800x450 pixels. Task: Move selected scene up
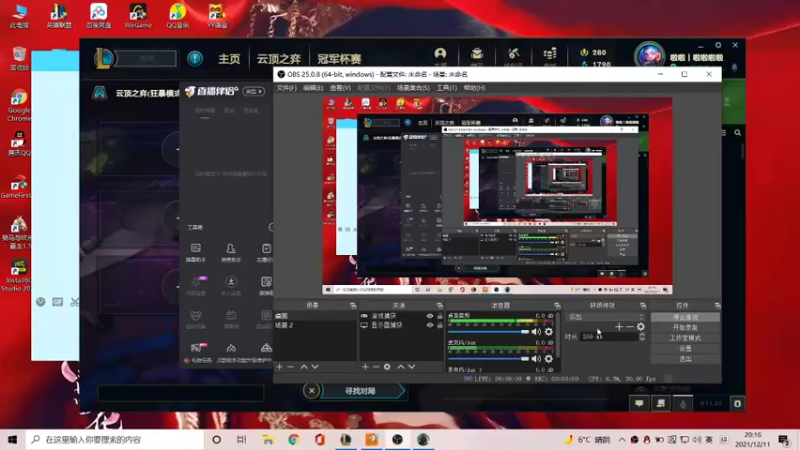(x=304, y=367)
